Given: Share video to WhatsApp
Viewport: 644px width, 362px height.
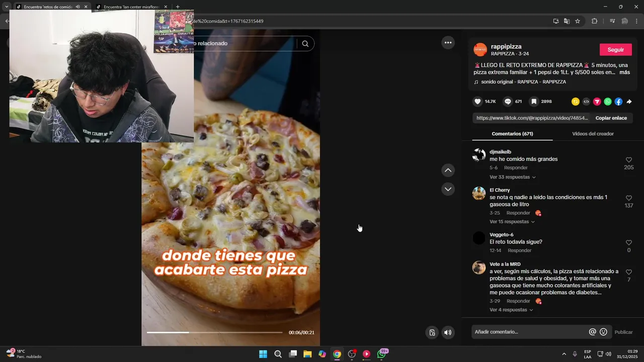Looking at the screenshot, I should [x=608, y=102].
